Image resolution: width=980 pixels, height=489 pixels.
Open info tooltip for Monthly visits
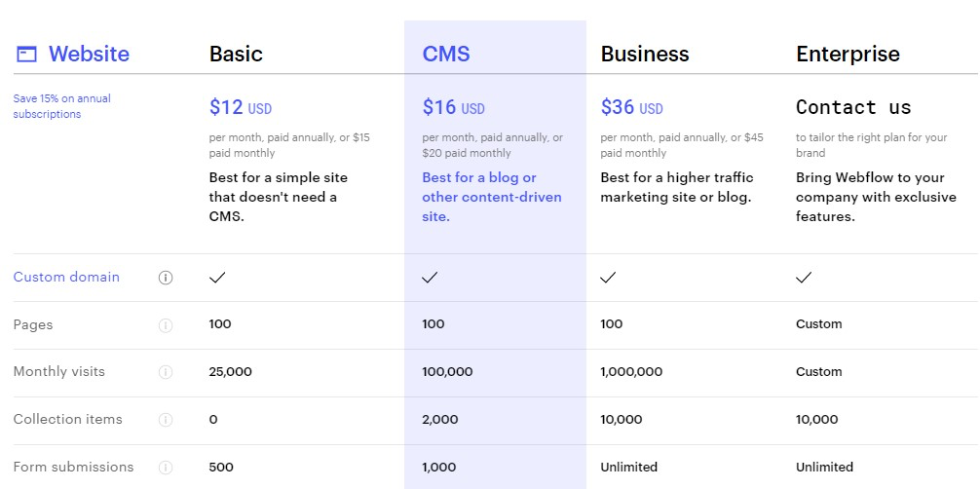(x=166, y=372)
